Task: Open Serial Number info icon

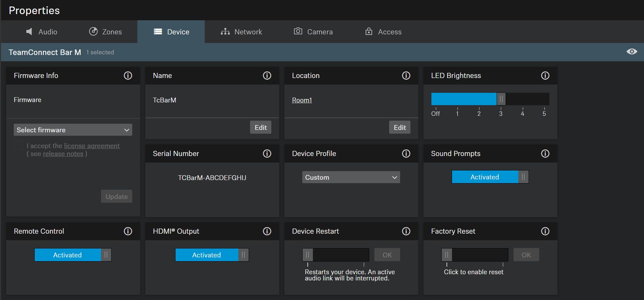Action: point(267,154)
